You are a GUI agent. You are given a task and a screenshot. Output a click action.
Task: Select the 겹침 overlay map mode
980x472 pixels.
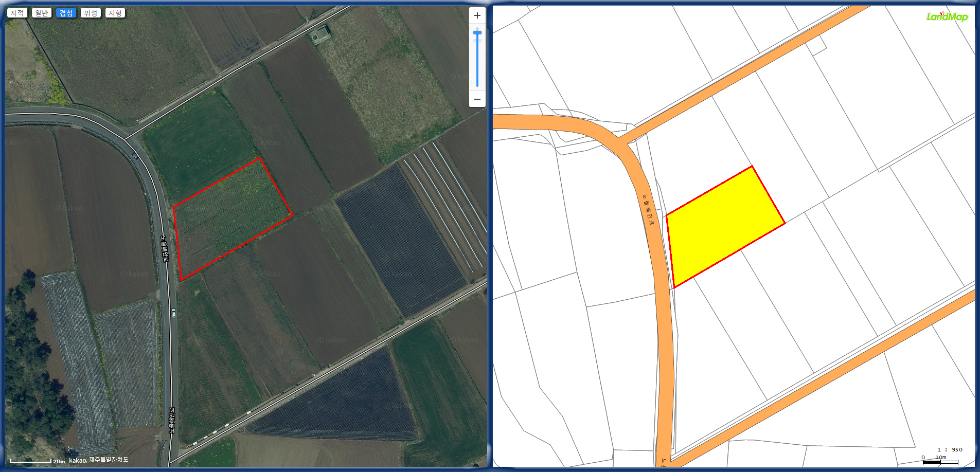click(x=66, y=13)
